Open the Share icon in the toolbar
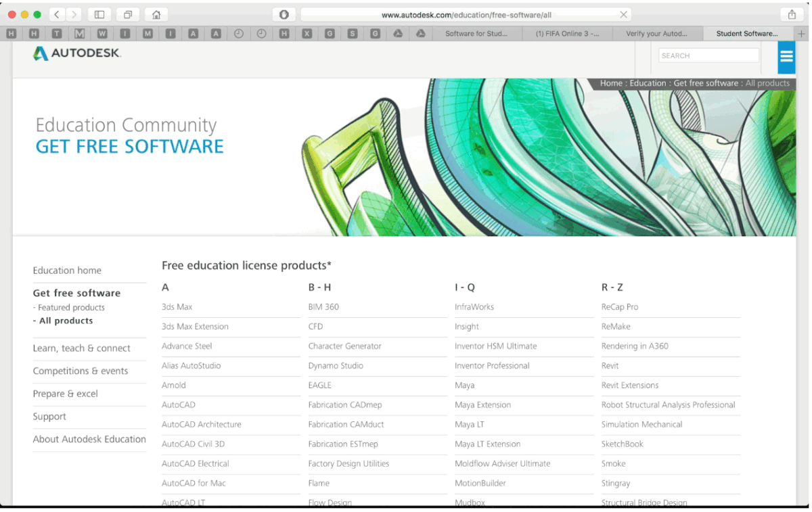The image size is (812, 512). [x=792, y=14]
